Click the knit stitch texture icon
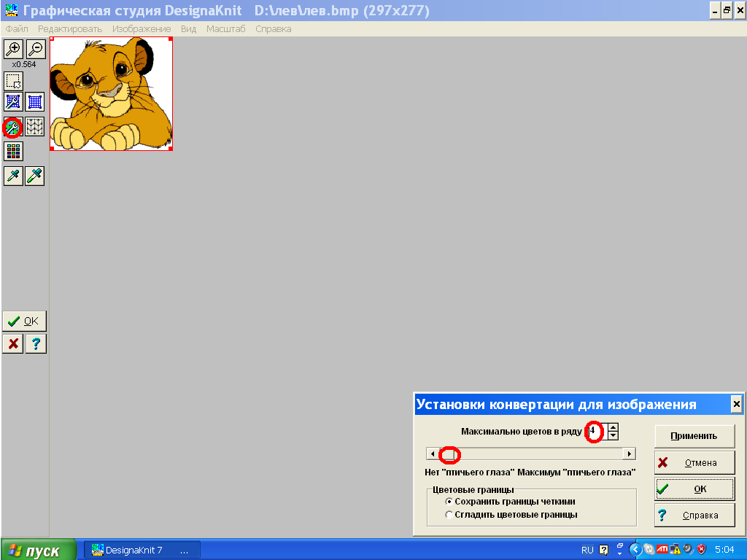This screenshot has width=747, height=560. pos(35,127)
